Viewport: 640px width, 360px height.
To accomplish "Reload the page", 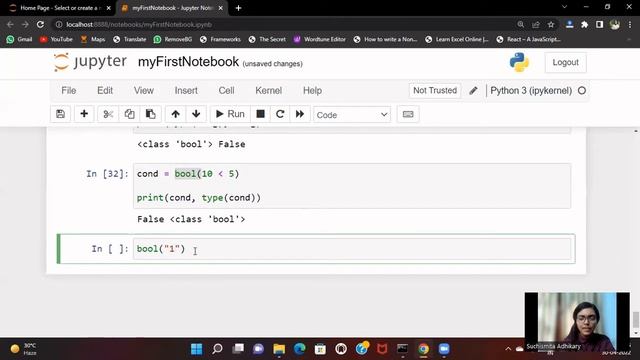I will (x=40, y=24).
